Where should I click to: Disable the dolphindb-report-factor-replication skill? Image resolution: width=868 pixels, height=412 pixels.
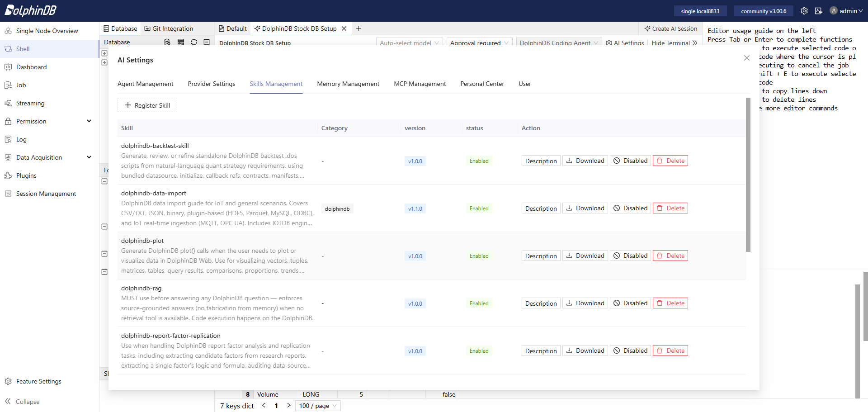coord(630,350)
